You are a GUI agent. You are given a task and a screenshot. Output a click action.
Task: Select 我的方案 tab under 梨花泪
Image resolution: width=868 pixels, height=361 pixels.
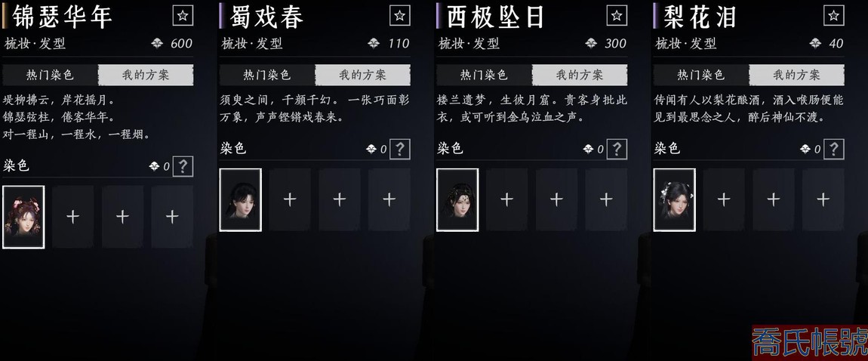point(796,75)
